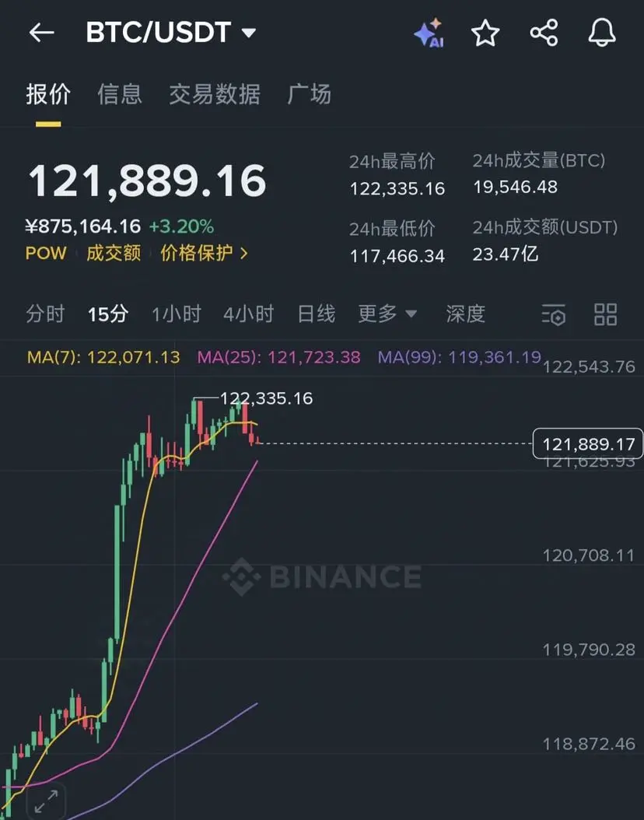Open the grid layout icon
This screenshot has width=644, height=820.
coord(605,314)
